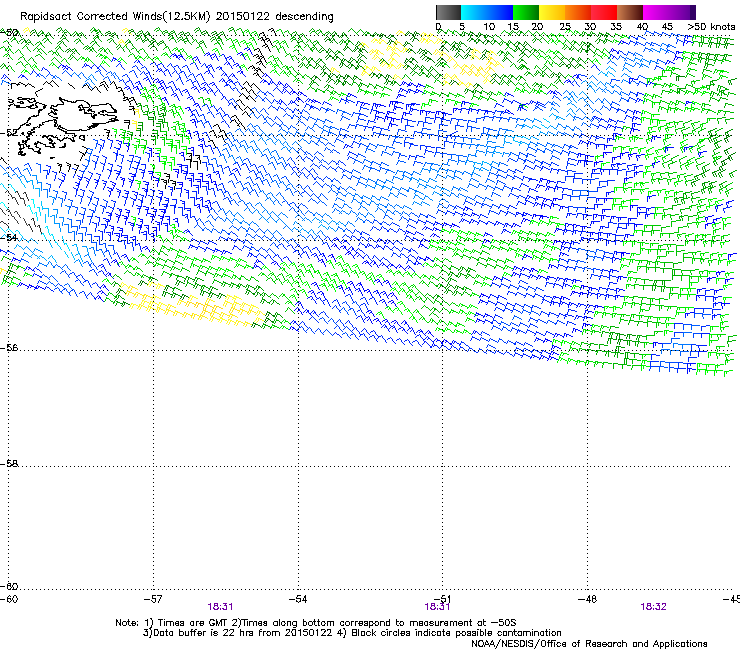Click the legend label '40'

642,27
